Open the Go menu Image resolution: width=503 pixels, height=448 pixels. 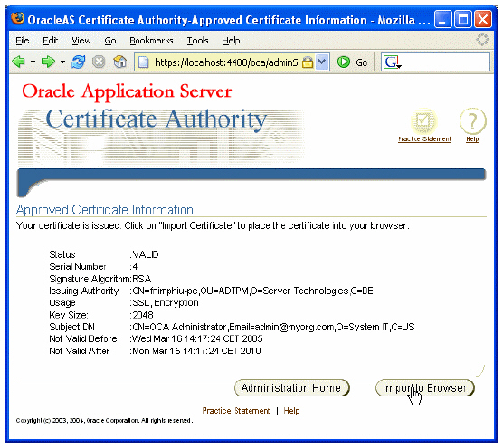pyautogui.click(x=110, y=41)
